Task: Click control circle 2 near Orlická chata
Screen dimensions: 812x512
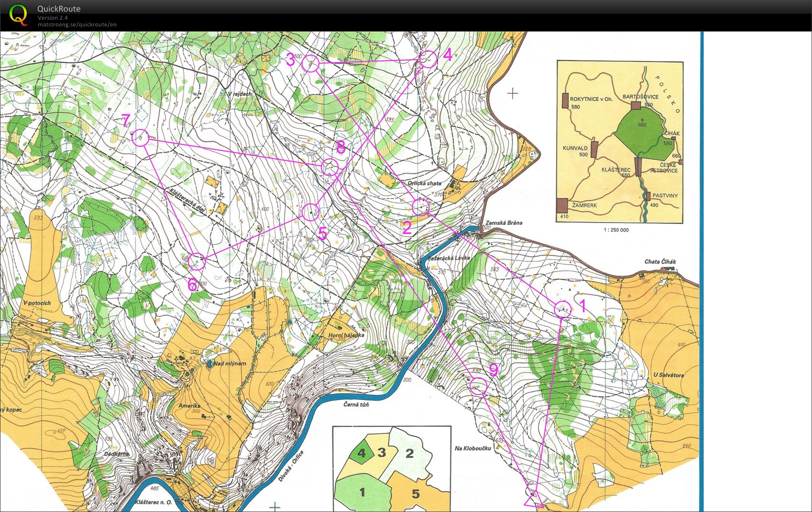Action: [421, 207]
